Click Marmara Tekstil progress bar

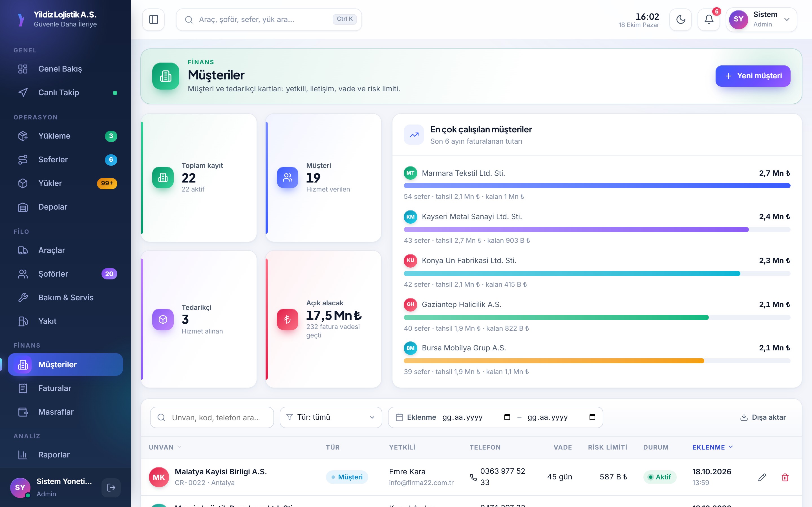tap(597, 186)
